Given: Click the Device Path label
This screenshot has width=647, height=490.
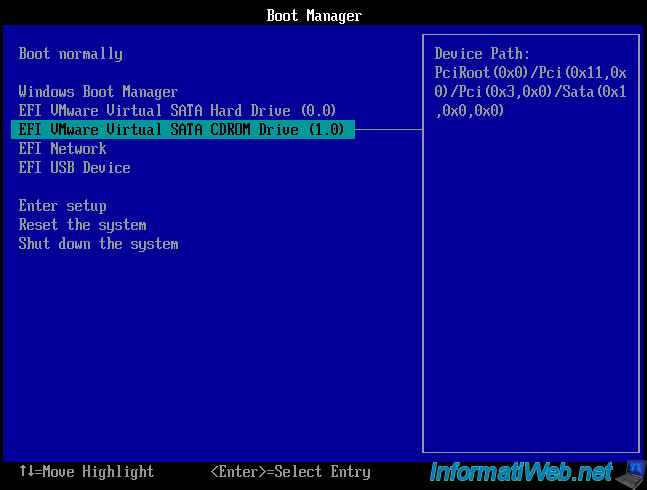Looking at the screenshot, I should tap(482, 54).
